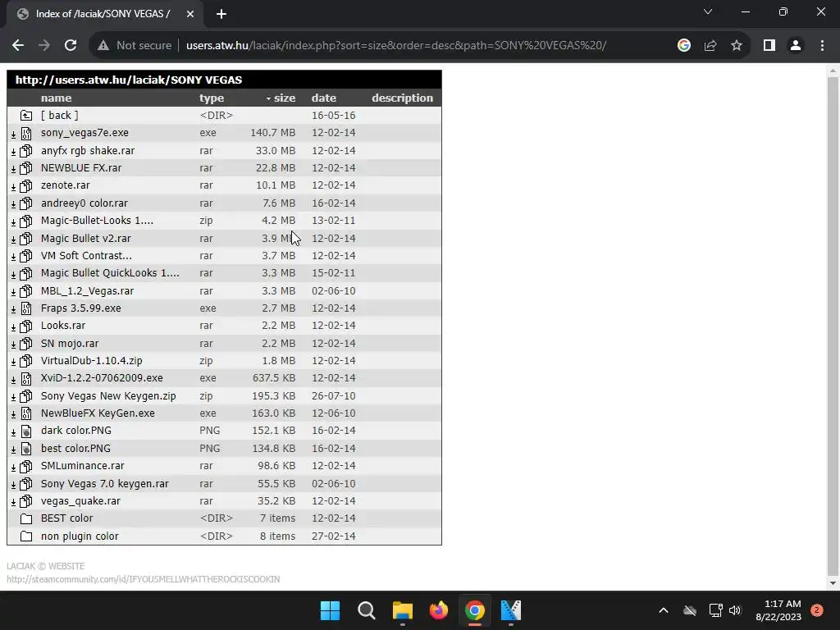Click the download arrow for vegas_quake.rar
This screenshot has height=630, width=840.
(x=13, y=503)
